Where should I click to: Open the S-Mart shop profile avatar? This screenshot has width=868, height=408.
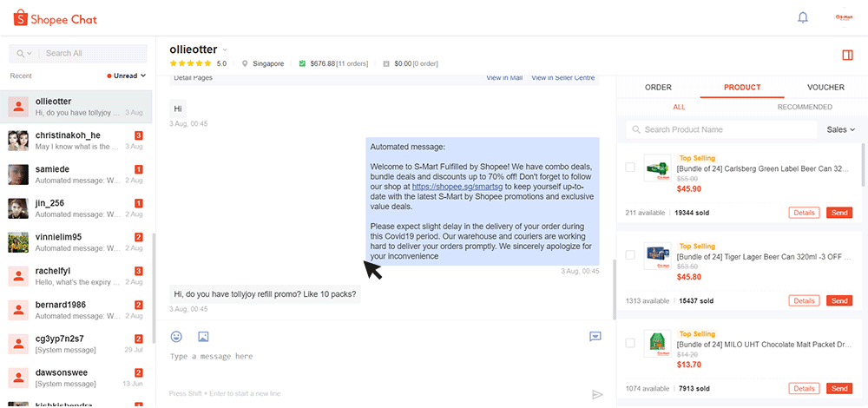point(845,17)
